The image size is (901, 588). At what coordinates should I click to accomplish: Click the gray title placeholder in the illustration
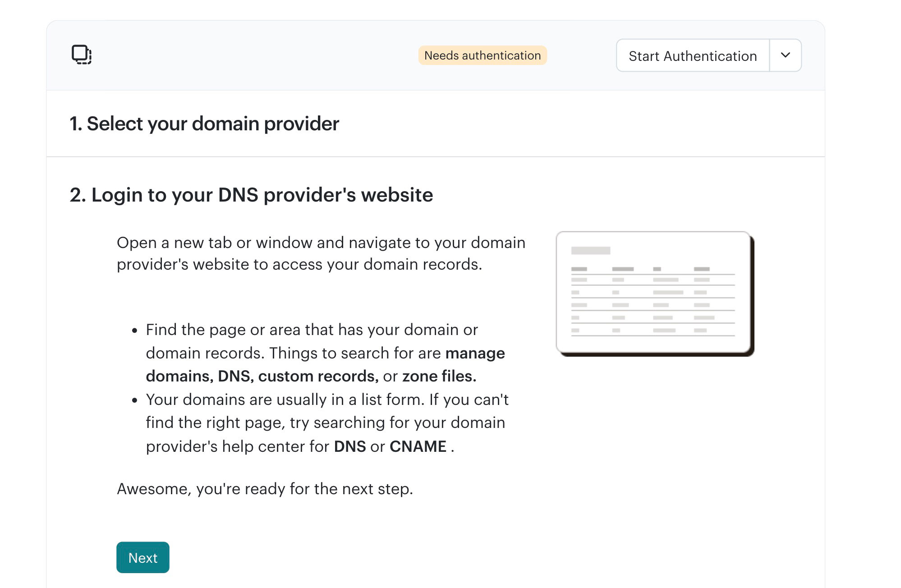click(590, 251)
